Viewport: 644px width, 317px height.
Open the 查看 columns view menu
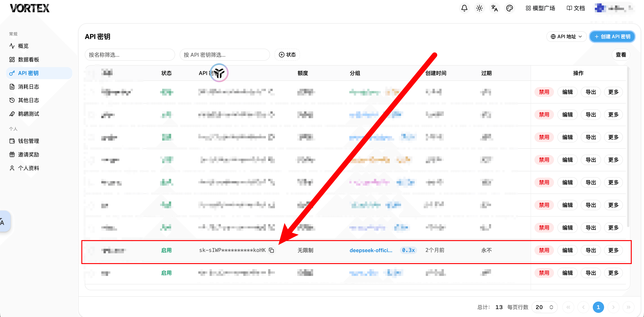click(621, 55)
